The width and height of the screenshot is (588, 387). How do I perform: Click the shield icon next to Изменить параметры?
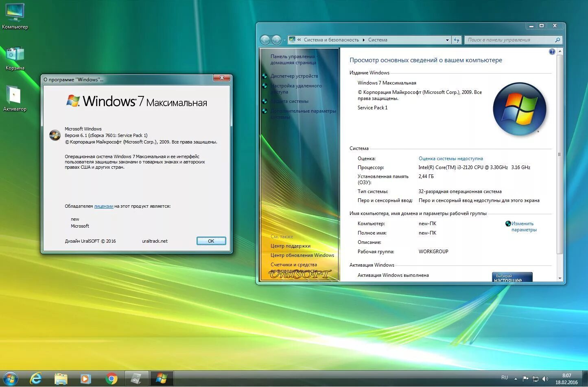(508, 224)
